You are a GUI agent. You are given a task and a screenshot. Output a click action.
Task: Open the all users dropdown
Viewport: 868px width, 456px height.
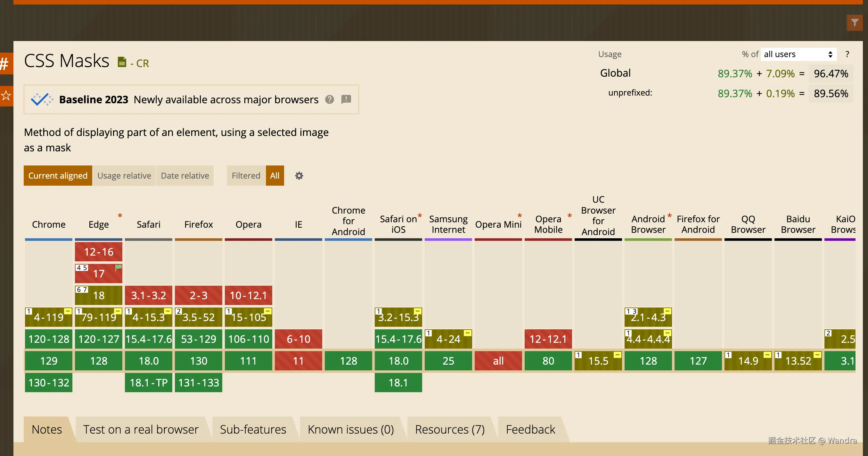(x=798, y=54)
